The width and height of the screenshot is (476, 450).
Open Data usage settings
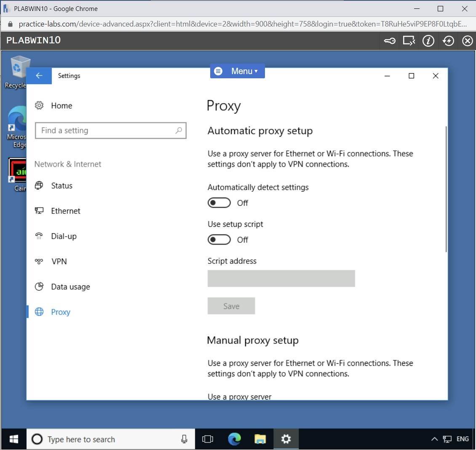click(70, 286)
